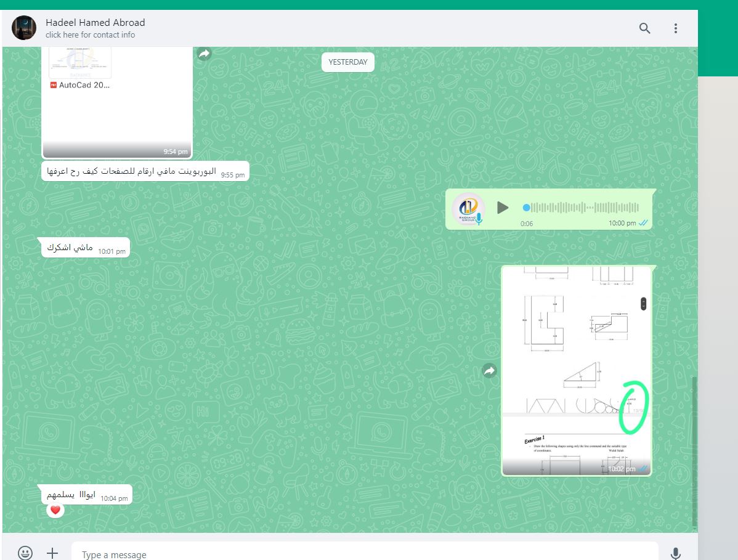Start recording with the microphone icon
This screenshot has height=560, width=738.
[675, 553]
